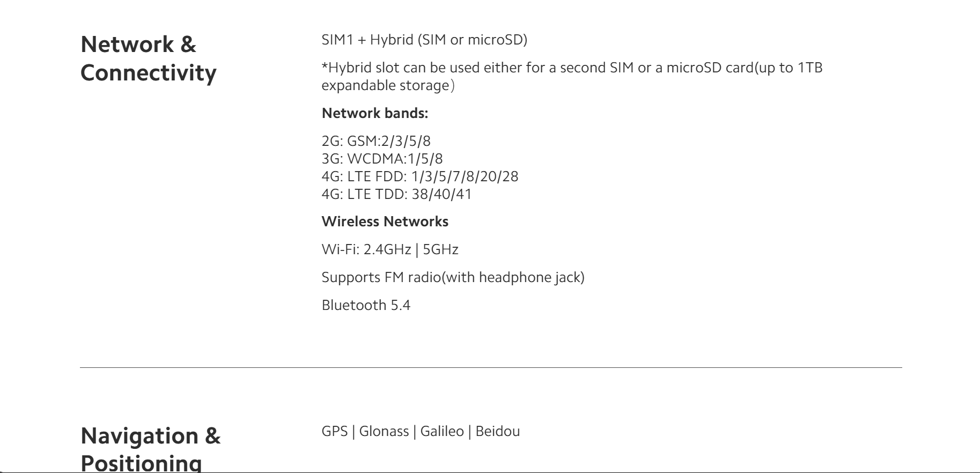Click the 3G WCDMA bands line
Viewport: 980px width, 473px height.
[382, 159]
